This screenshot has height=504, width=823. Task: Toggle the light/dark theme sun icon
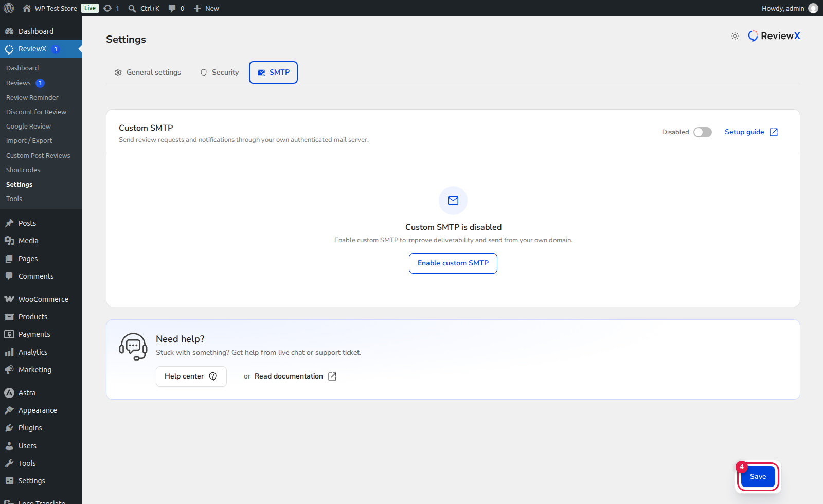pyautogui.click(x=735, y=36)
